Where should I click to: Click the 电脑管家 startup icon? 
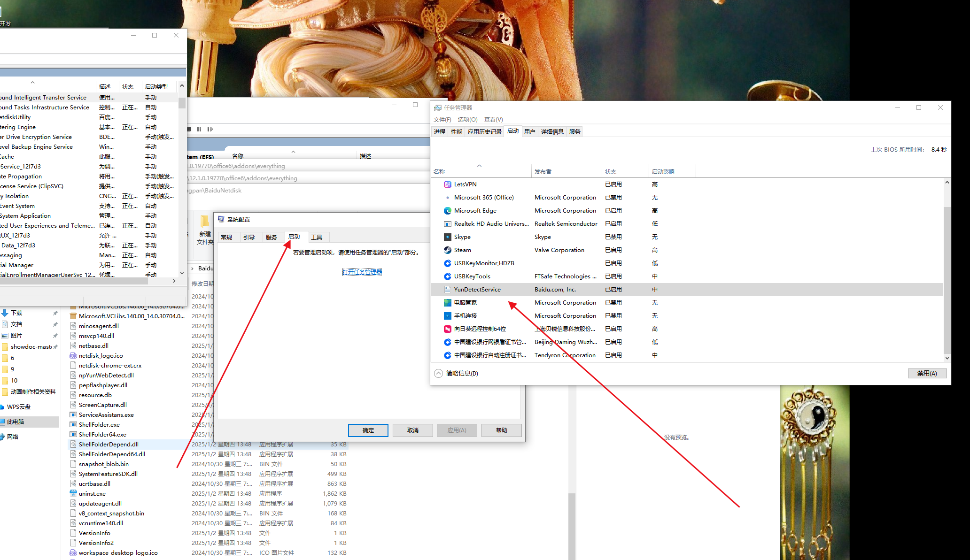pos(447,303)
